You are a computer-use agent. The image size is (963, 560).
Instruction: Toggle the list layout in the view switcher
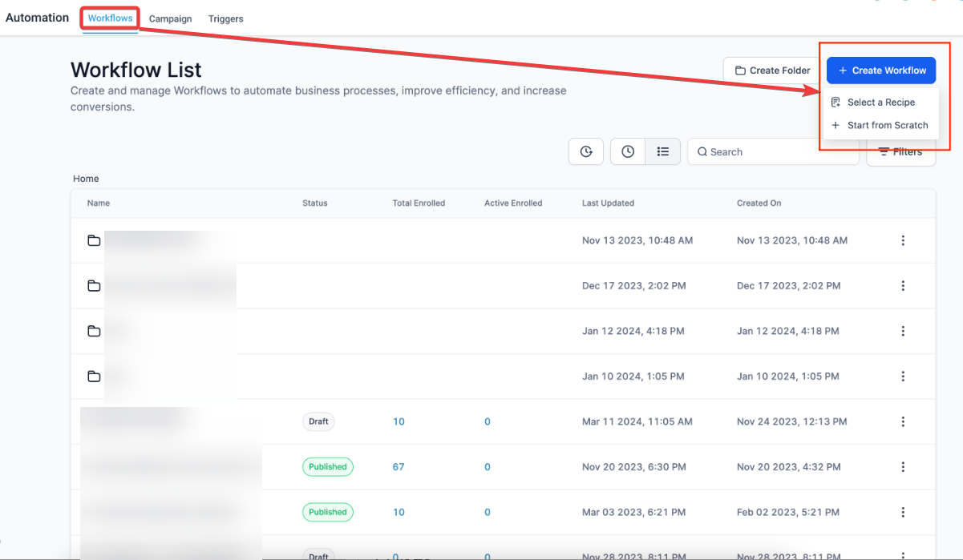(x=663, y=151)
